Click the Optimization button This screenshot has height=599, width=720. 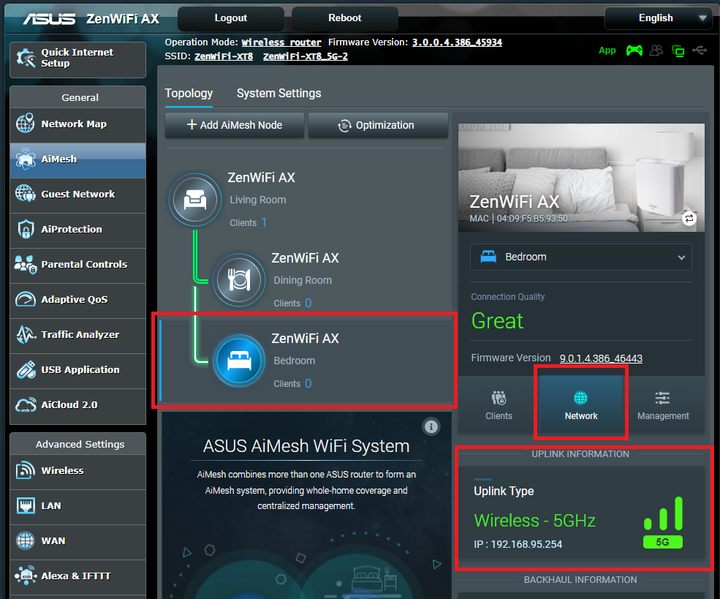pyautogui.click(x=377, y=125)
